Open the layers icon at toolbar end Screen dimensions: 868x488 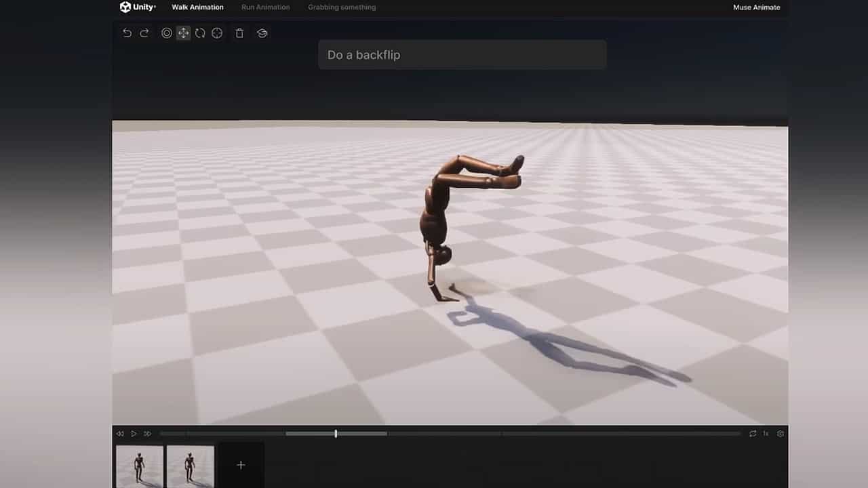262,33
